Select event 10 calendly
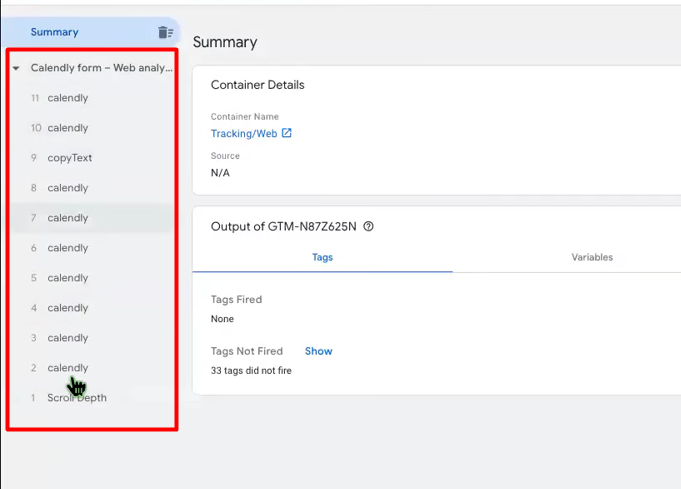Viewport: 681px width, 489px height. (67, 128)
